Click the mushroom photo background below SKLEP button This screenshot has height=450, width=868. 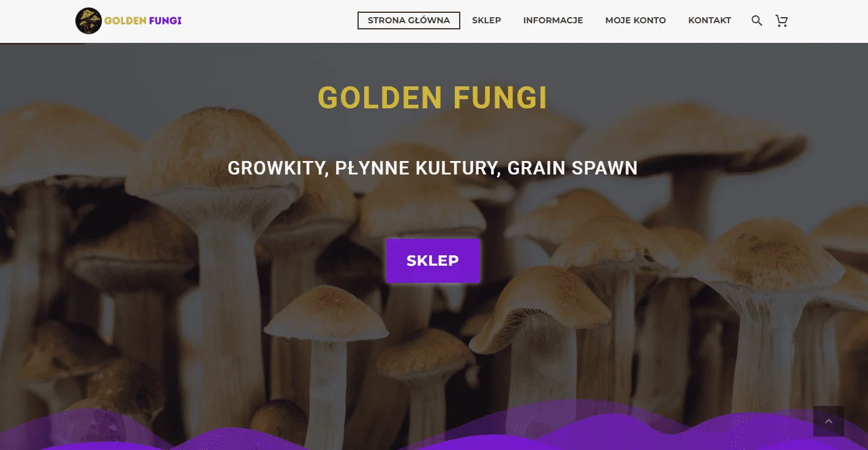coord(433,343)
